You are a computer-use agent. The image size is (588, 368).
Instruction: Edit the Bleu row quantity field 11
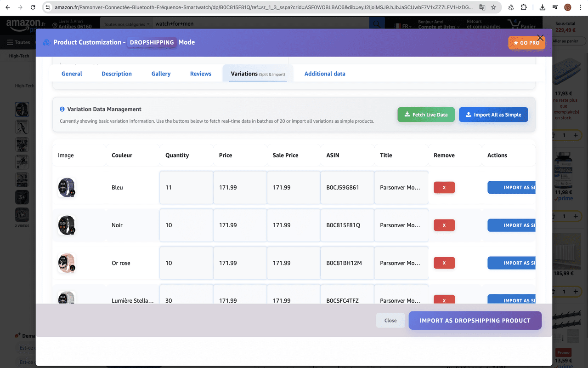pos(186,188)
